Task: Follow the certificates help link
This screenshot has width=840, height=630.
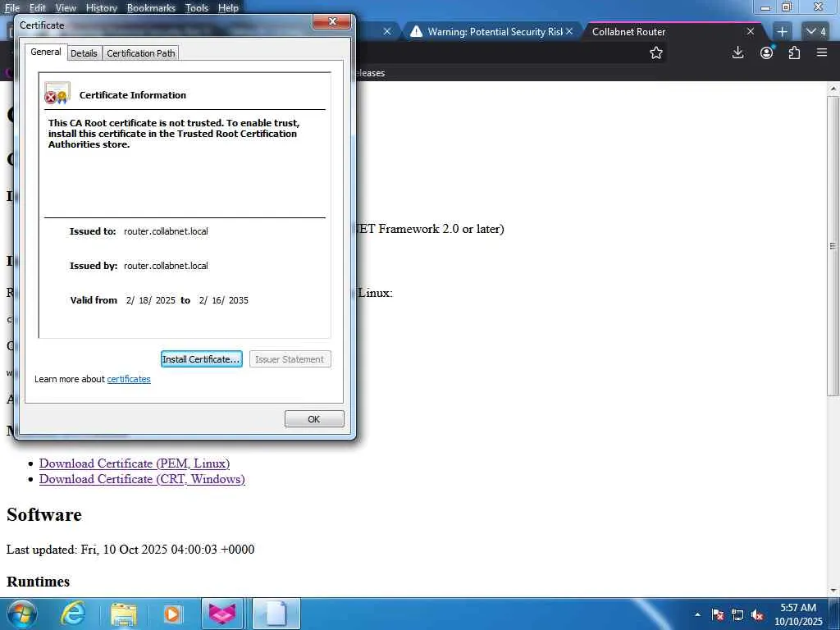Action: point(129,379)
